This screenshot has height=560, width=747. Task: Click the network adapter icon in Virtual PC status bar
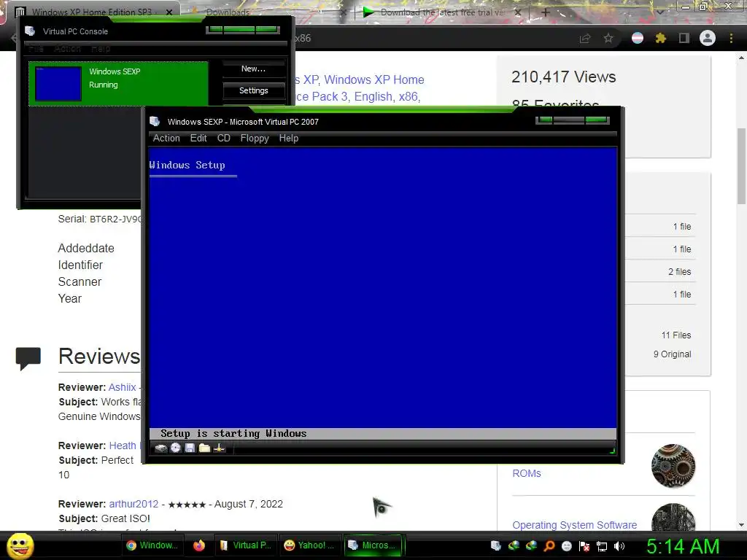coord(219,448)
